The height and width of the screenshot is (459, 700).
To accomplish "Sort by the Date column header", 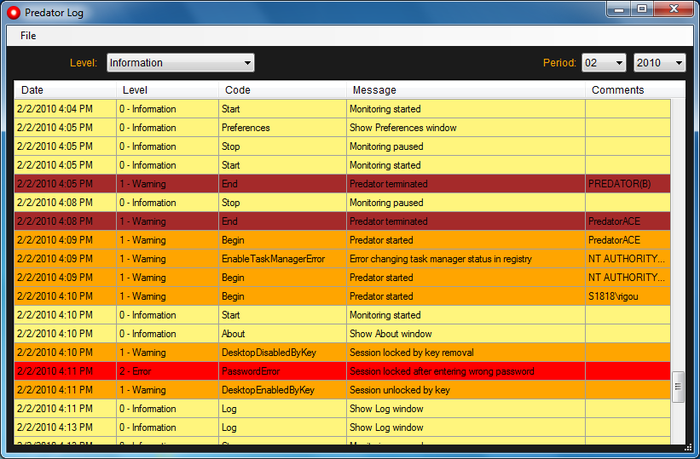I will point(65,90).
